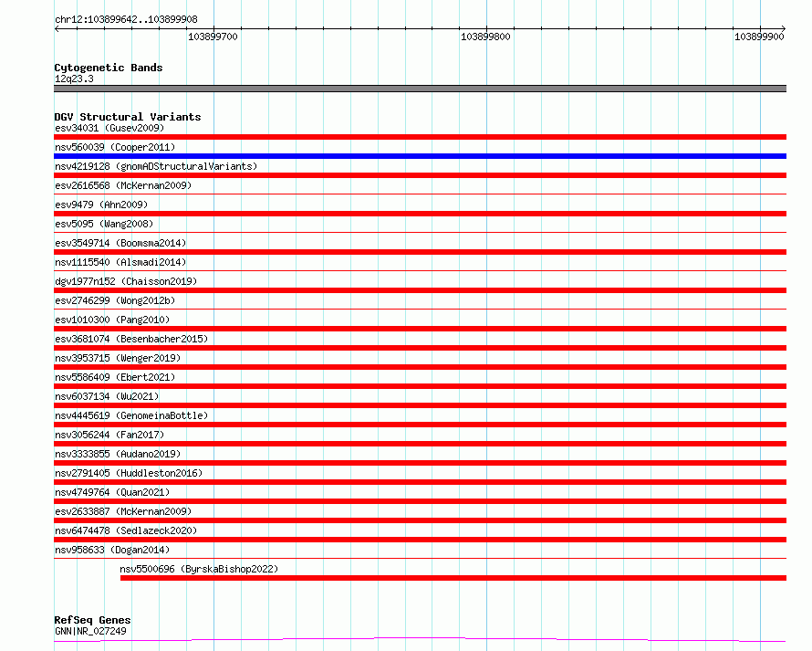Image resolution: width=812 pixels, height=651 pixels.
Task: Open the esv9479 (Ahn2009) variant label
Action: click(x=101, y=205)
